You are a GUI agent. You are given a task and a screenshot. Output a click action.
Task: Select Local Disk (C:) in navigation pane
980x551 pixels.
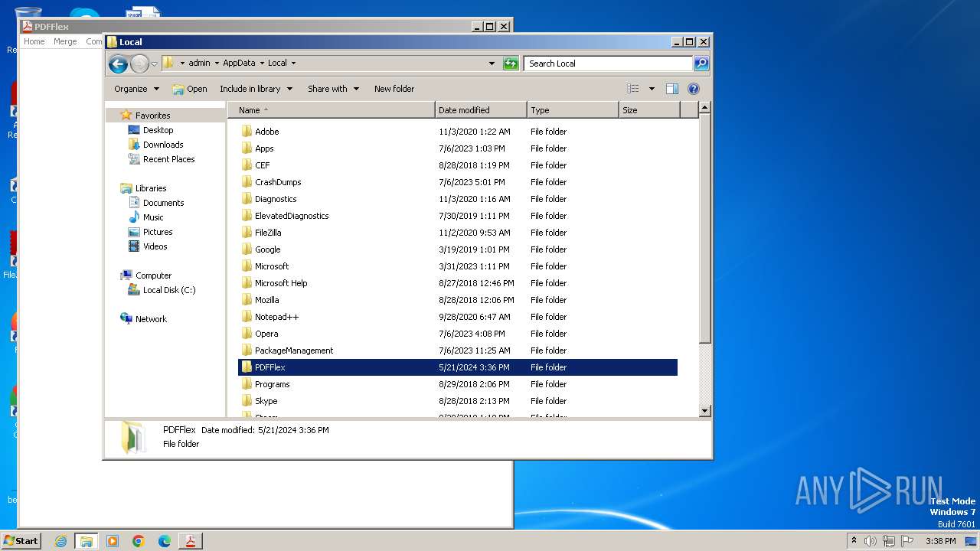[168, 290]
